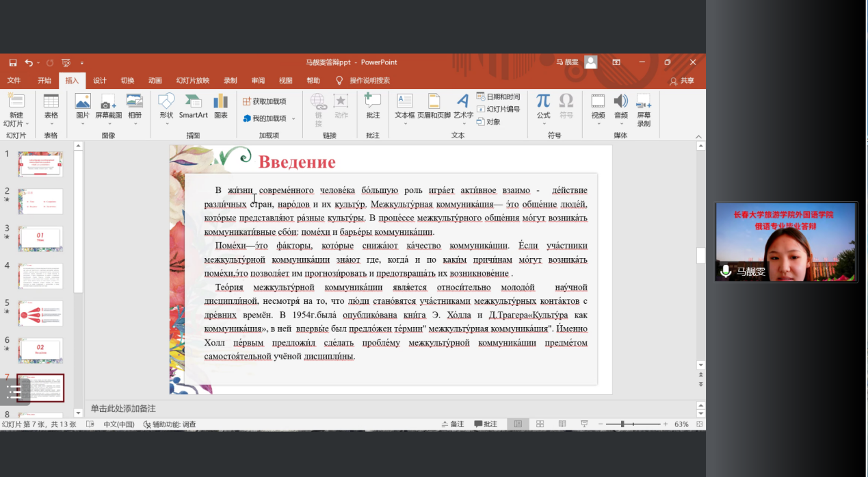Select slide 3 thumbnail

(x=40, y=239)
